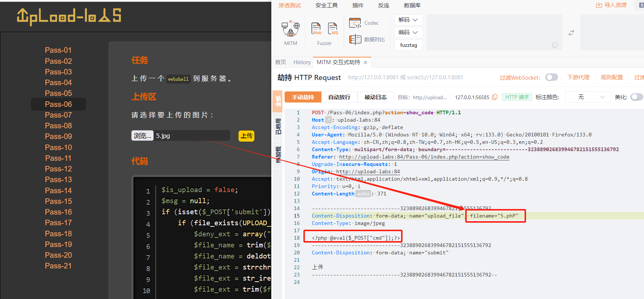Go to Pass-07

(58, 115)
